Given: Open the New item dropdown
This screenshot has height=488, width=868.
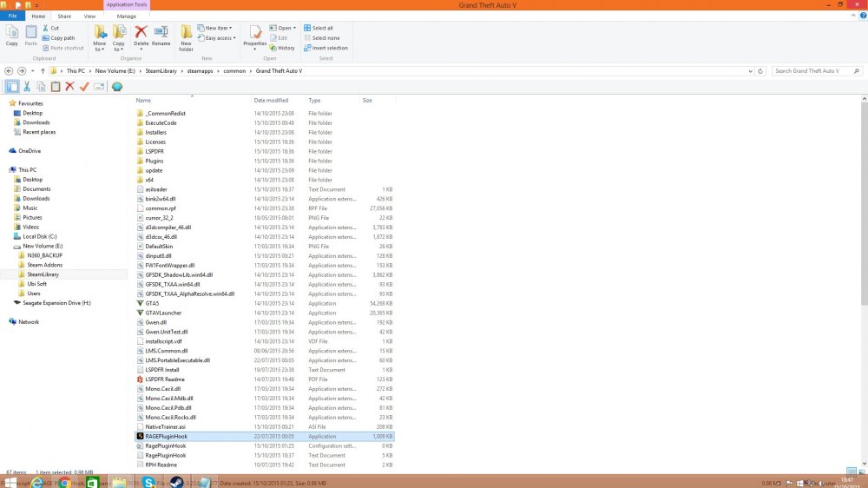Looking at the screenshot, I should pyautogui.click(x=214, y=28).
